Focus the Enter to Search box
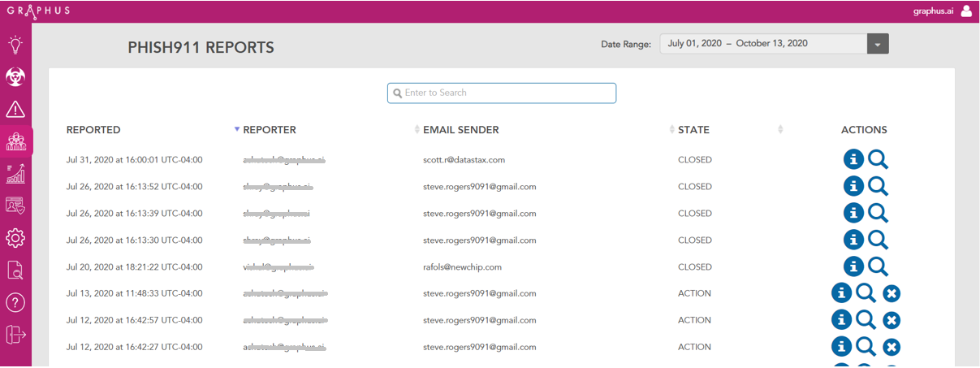This screenshot has width=980, height=368. pyautogui.click(x=502, y=93)
